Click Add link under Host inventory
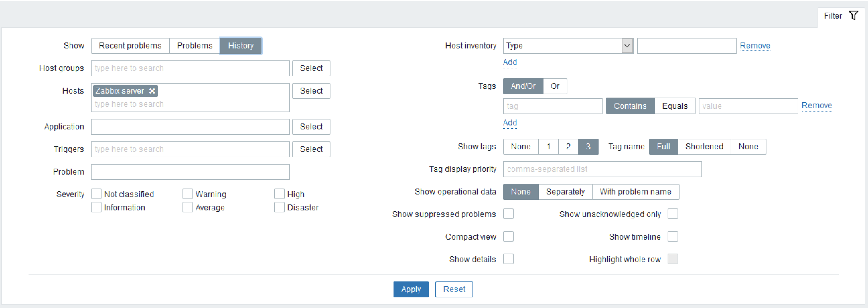868x308 pixels. coord(509,62)
